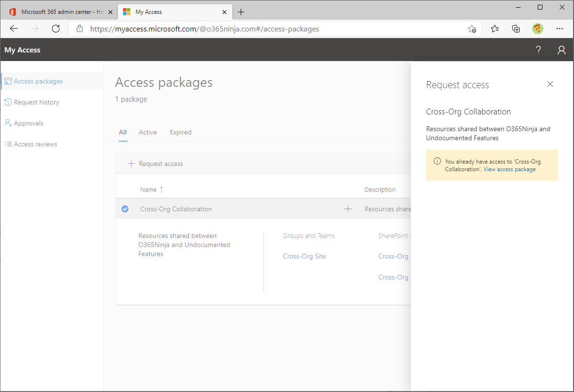Open the Help question mark icon
574x392 pixels.
[538, 49]
